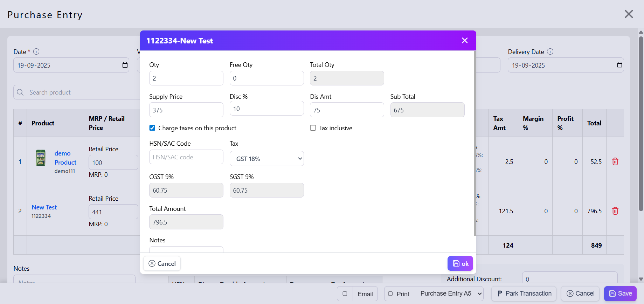Open Delivery Date calendar picker icon

click(619, 65)
